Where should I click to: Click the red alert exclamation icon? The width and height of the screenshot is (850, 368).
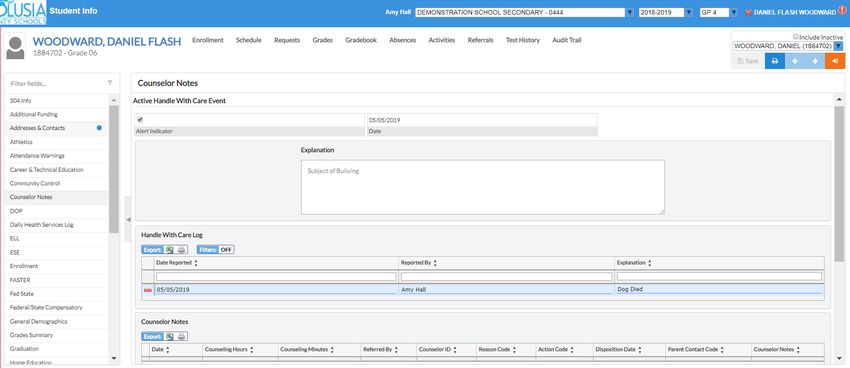pos(841,11)
